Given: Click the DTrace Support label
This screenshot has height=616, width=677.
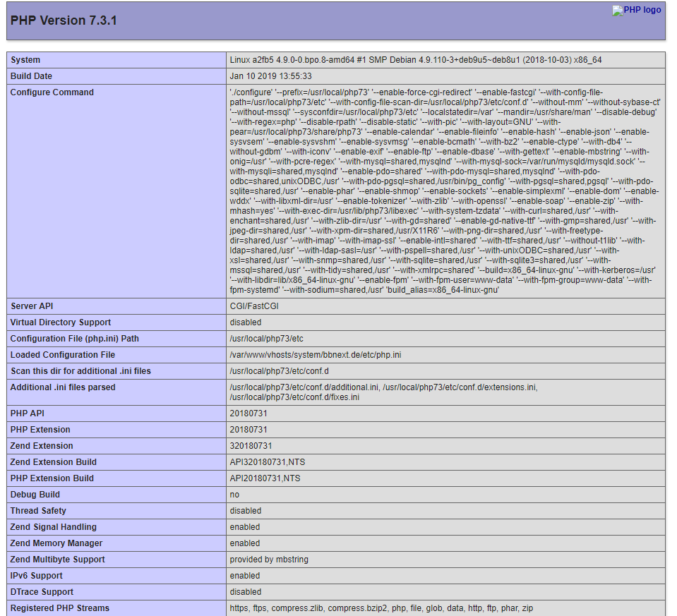Looking at the screenshot, I should [42, 592].
